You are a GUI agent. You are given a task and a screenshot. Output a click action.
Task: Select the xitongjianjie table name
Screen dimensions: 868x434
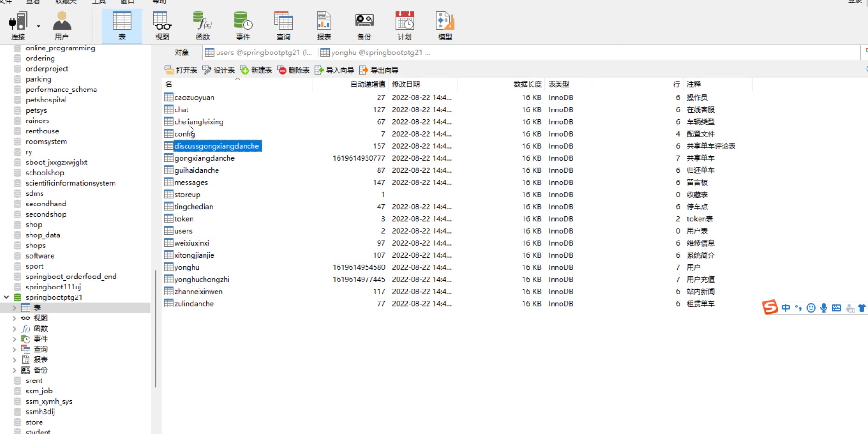(x=194, y=255)
